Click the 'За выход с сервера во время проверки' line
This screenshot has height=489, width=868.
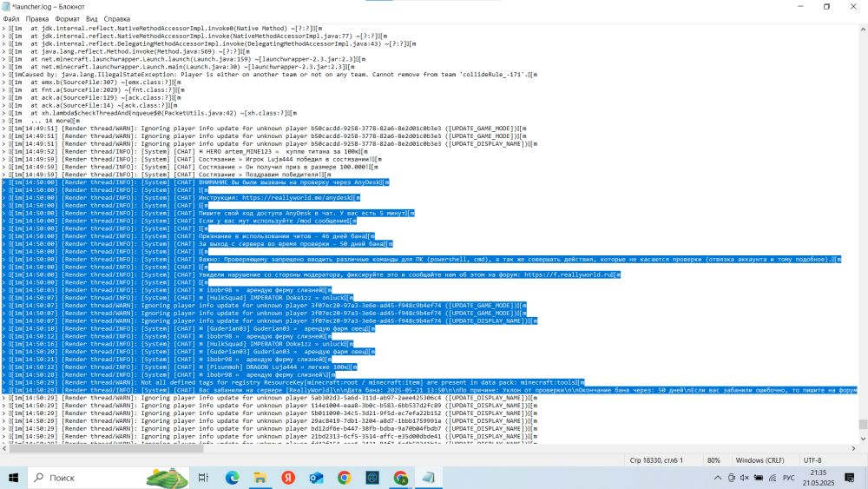click(198, 244)
